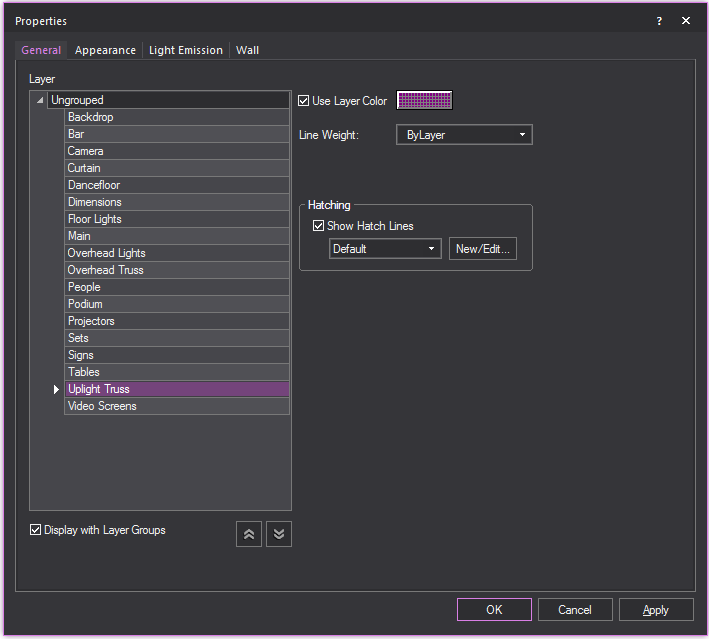Viewport: 709px width, 639px height.
Task: Open the Line Weight ByLayer dropdown
Action: [465, 135]
